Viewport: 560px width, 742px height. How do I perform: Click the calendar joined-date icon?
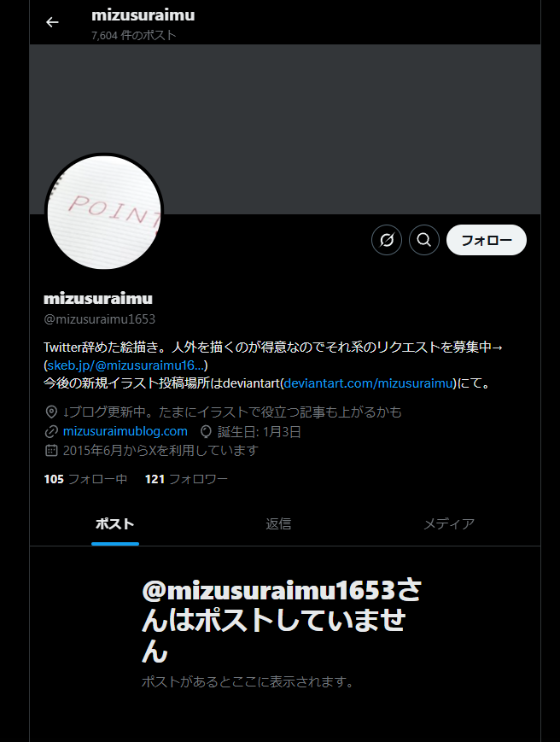[x=51, y=451]
